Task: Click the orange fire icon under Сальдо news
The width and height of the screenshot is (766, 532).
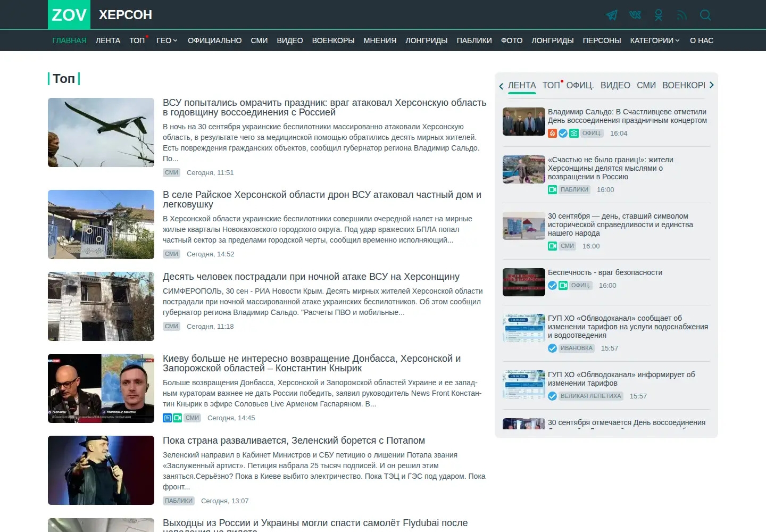Action: pos(552,133)
